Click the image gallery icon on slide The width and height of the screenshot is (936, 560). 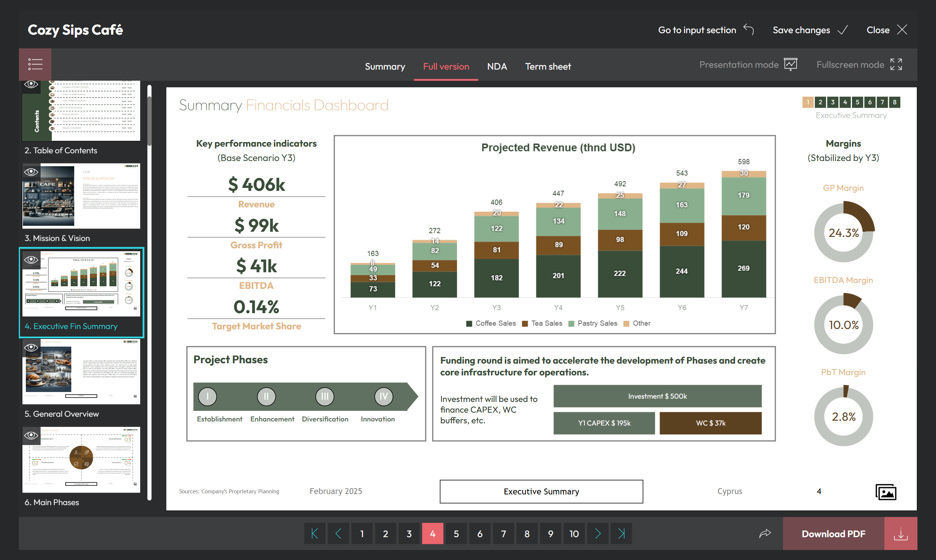(x=886, y=492)
